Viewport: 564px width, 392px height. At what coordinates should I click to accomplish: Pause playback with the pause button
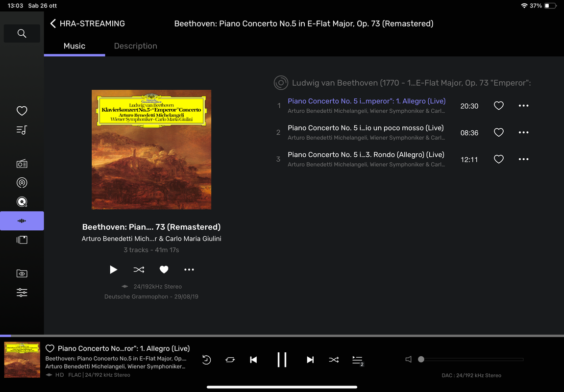[x=282, y=360]
